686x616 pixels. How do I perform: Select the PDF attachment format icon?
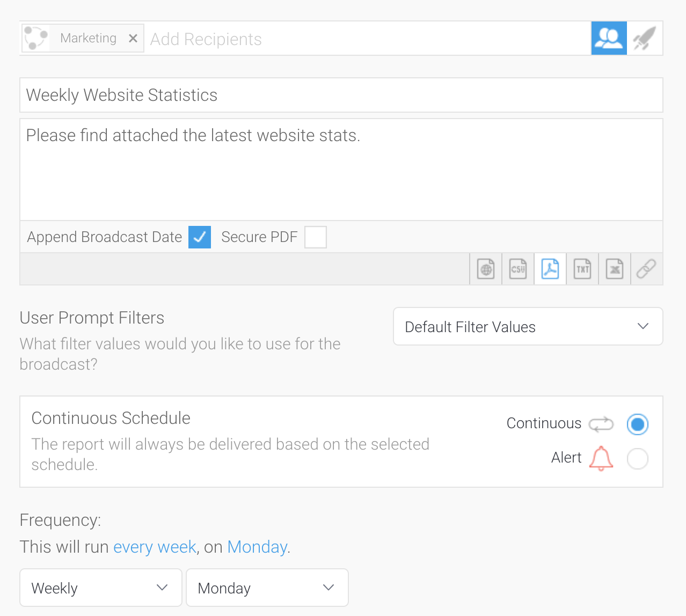tap(550, 269)
